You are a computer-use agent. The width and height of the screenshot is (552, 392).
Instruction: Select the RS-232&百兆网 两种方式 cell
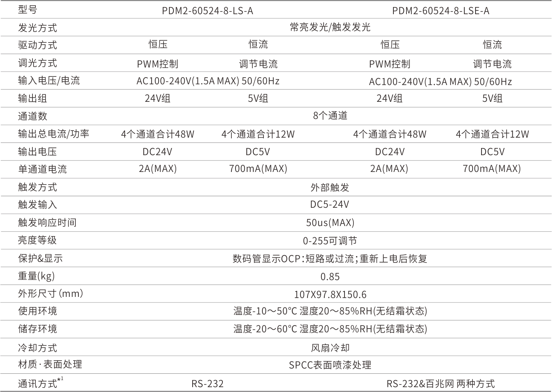tap(440, 383)
